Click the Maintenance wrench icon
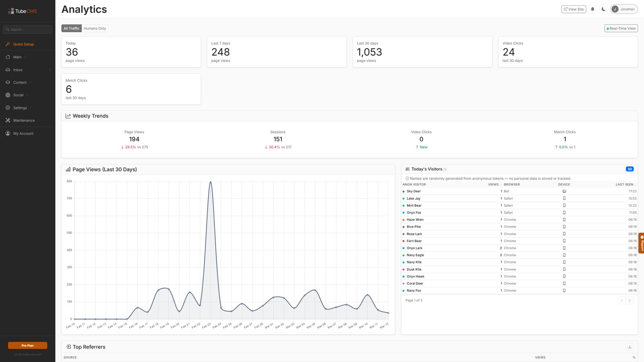Viewport: 644px width, 362px height. tap(8, 120)
